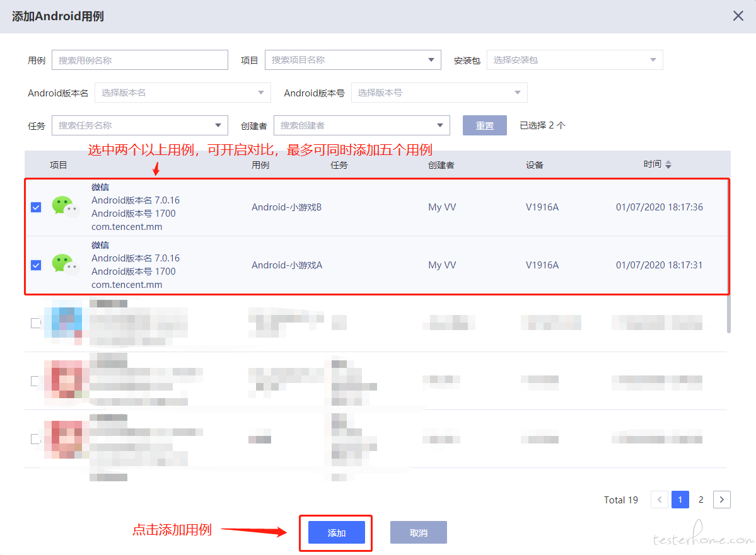Focus the 用例 name search field
756x555 pixels.
tap(140, 60)
